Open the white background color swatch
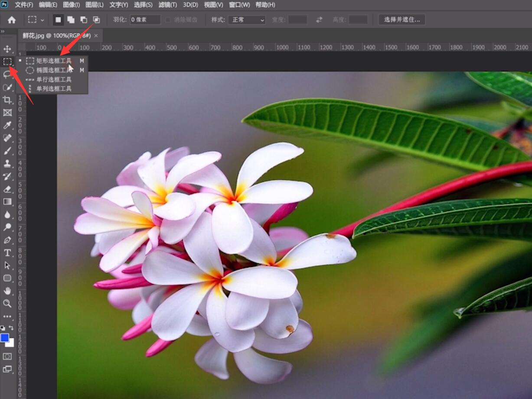 [11, 344]
